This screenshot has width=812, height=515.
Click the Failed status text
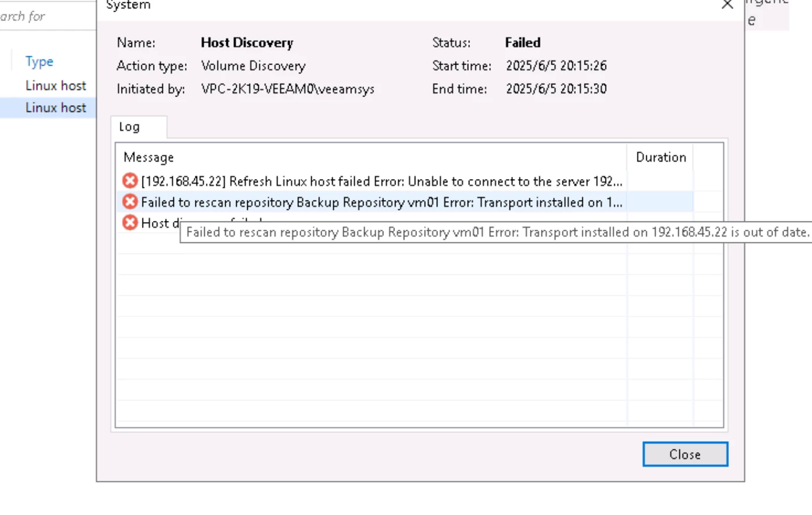522,42
